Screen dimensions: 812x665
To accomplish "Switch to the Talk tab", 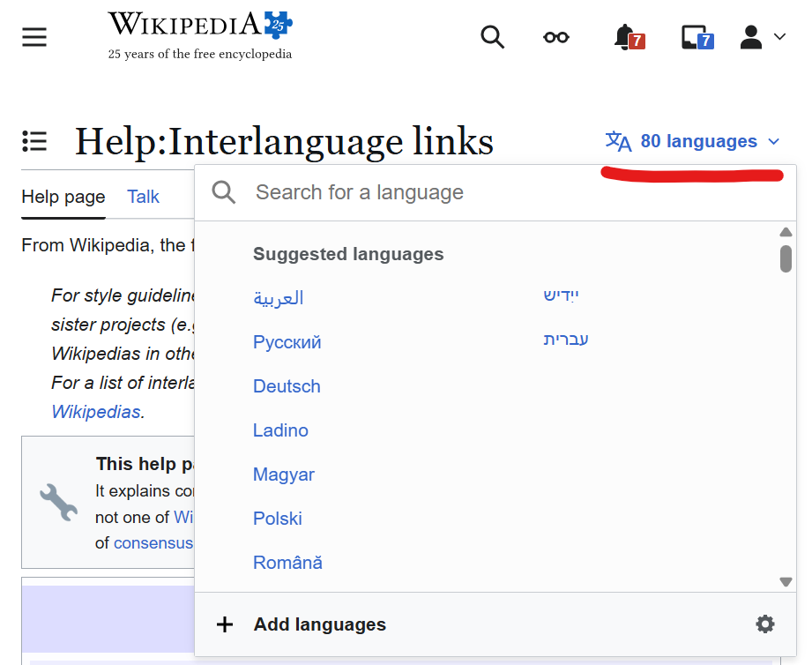I will [x=144, y=197].
